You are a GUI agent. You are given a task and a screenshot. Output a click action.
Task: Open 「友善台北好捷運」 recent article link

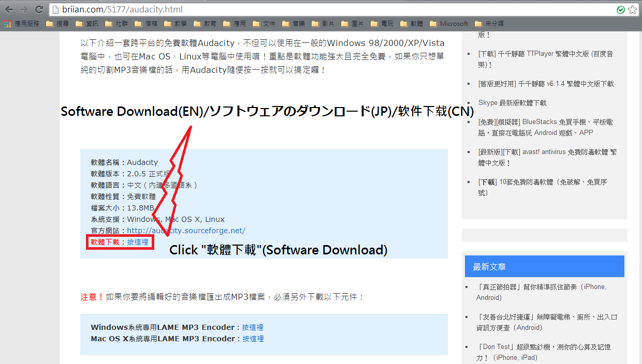point(547,322)
